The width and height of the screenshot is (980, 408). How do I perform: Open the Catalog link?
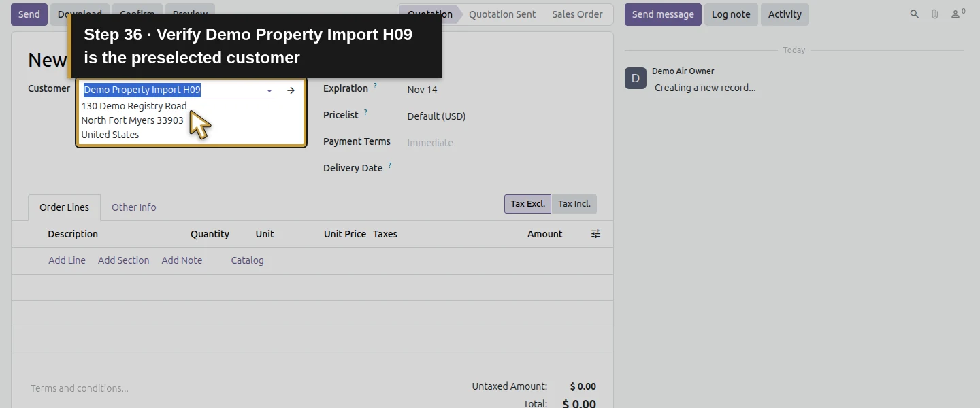pos(247,260)
